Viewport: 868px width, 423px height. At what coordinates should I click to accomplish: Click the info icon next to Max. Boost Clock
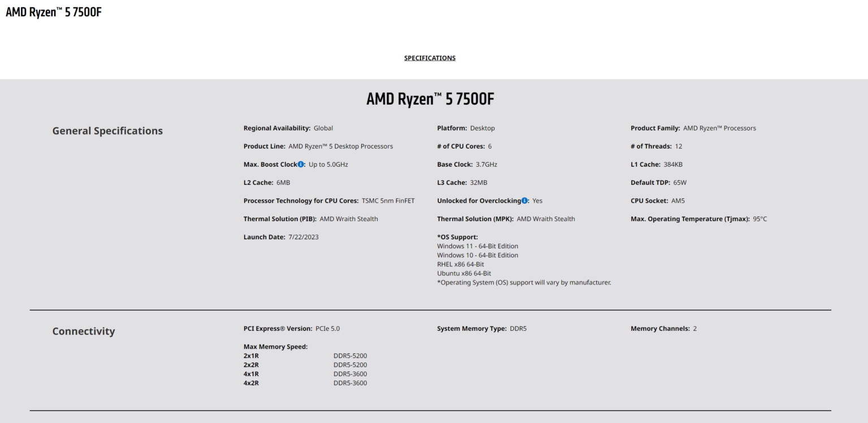pyautogui.click(x=302, y=164)
